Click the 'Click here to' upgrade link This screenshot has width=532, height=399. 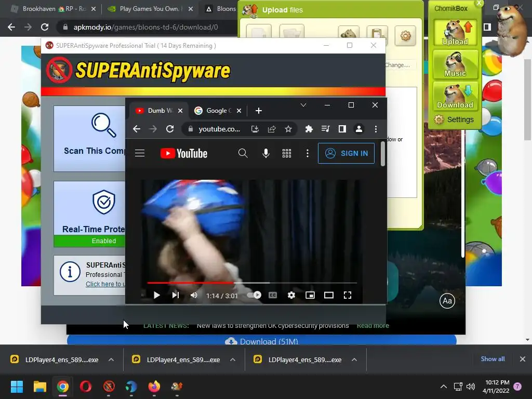tap(105, 284)
